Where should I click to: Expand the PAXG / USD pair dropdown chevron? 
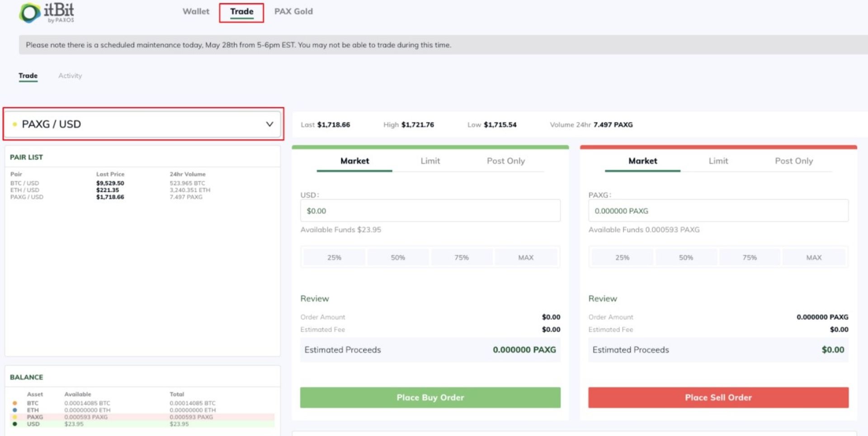point(269,124)
